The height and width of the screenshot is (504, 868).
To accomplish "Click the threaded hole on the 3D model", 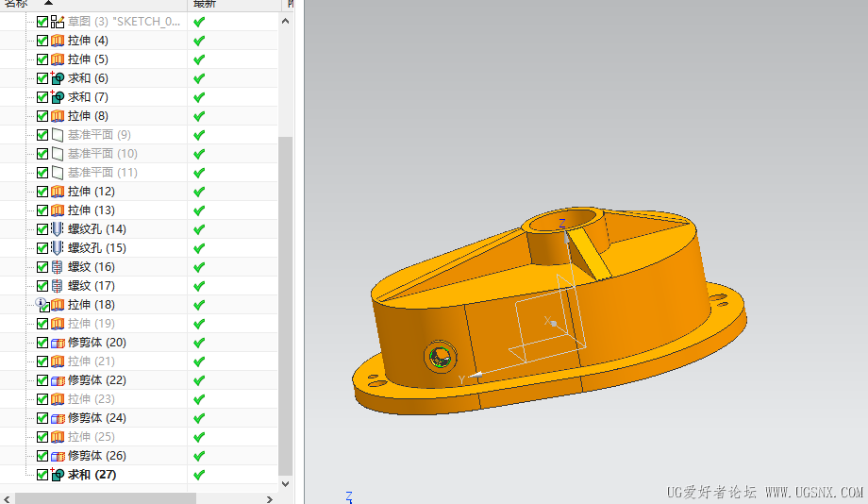I will (x=440, y=356).
